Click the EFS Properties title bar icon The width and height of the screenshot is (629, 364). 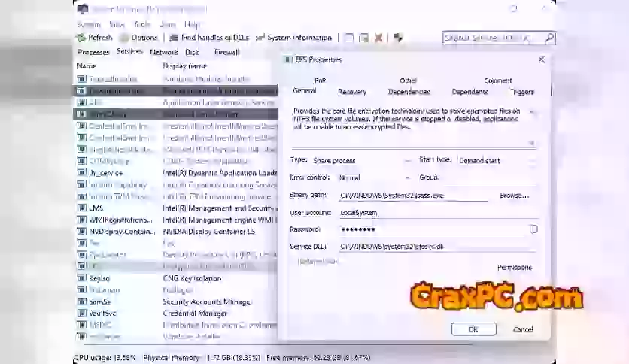coord(287,59)
